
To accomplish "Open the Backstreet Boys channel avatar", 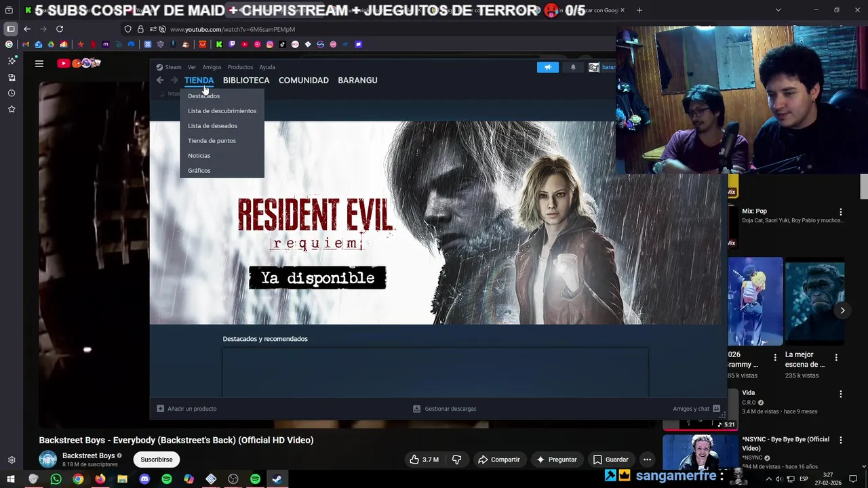I will coord(48,460).
